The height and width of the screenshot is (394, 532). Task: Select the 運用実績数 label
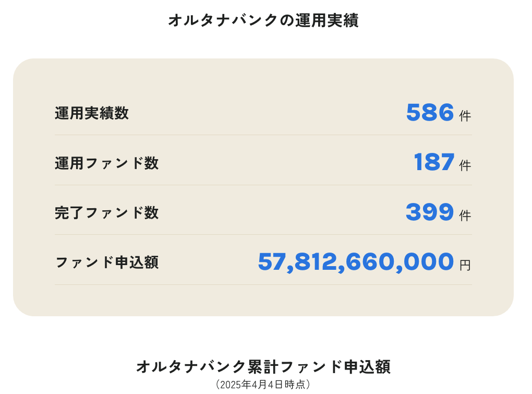point(92,113)
